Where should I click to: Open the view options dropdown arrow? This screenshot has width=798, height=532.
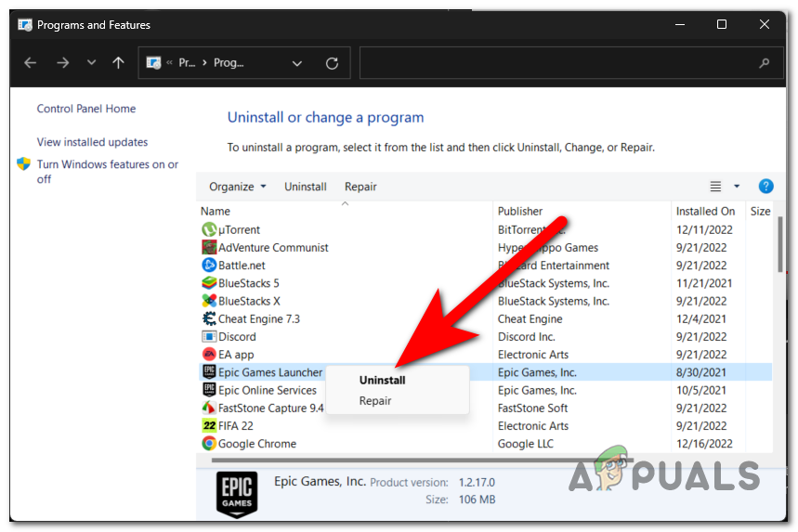point(737,187)
